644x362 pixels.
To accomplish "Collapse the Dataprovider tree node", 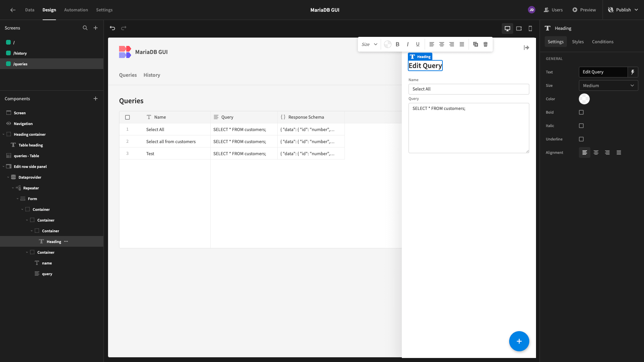I will coord(8,177).
